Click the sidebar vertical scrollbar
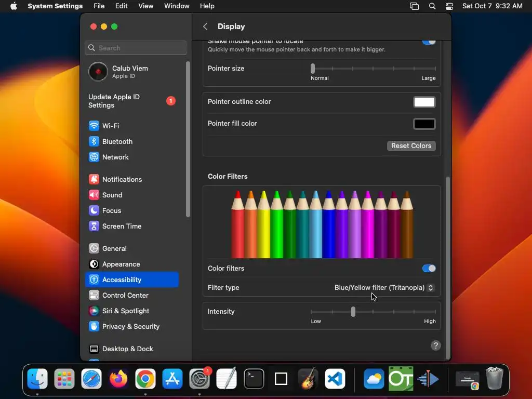 188,139
